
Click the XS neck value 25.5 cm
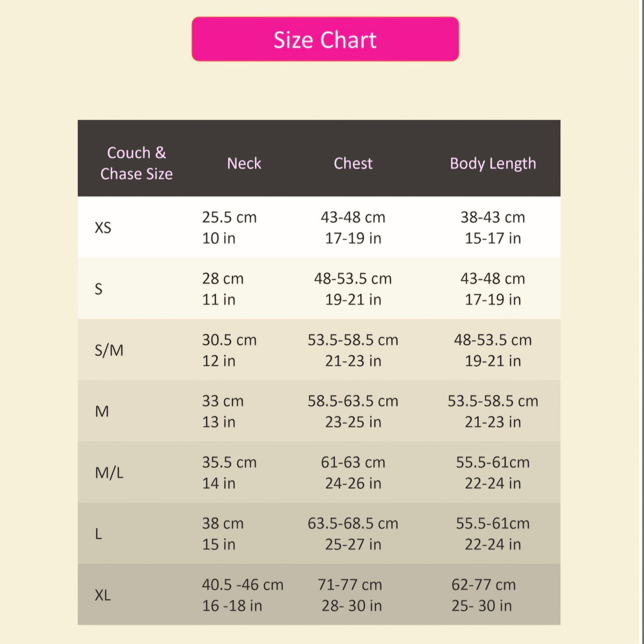(229, 217)
